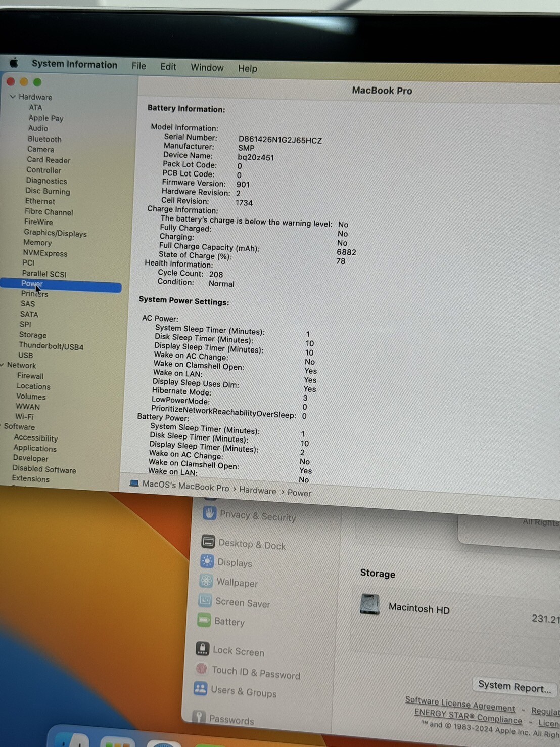Click the Macintosh HD drive icon

(x=370, y=604)
